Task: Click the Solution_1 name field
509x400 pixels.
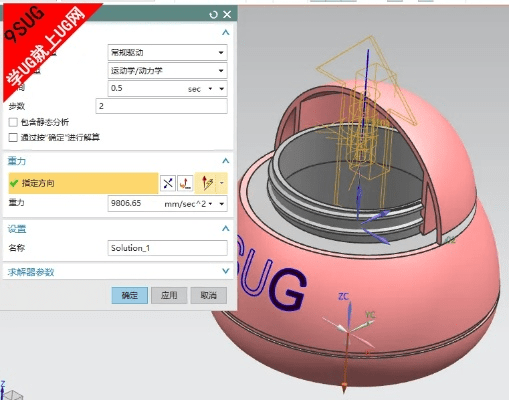Action: 167,248
